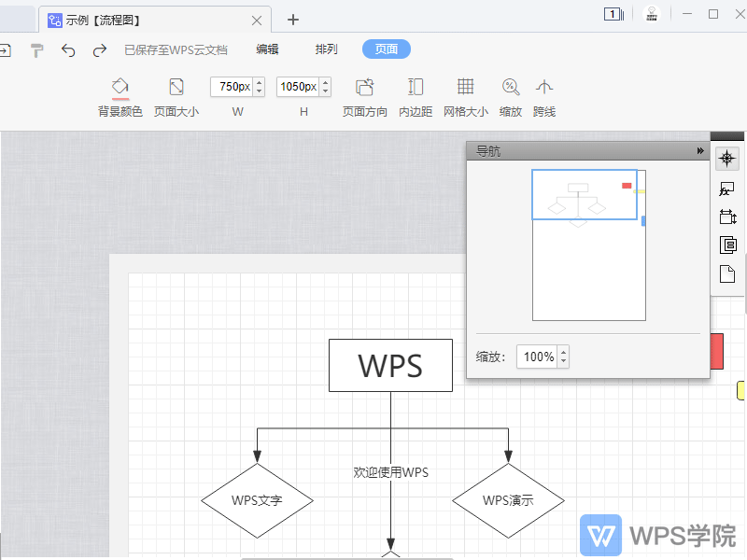Image resolution: width=747 pixels, height=560 pixels.
Task: Click the undo arrow icon
Action: (x=68, y=49)
